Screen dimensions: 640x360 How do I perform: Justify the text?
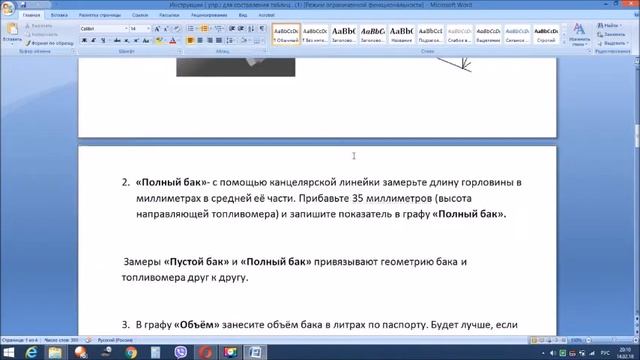[219, 40]
